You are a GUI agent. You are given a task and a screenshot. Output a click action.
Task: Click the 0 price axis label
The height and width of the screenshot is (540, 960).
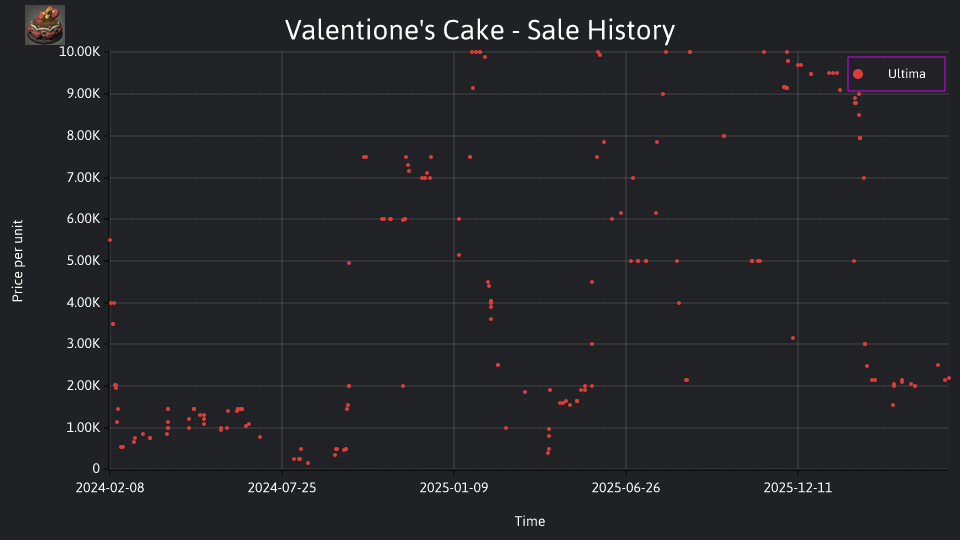pyautogui.click(x=96, y=468)
